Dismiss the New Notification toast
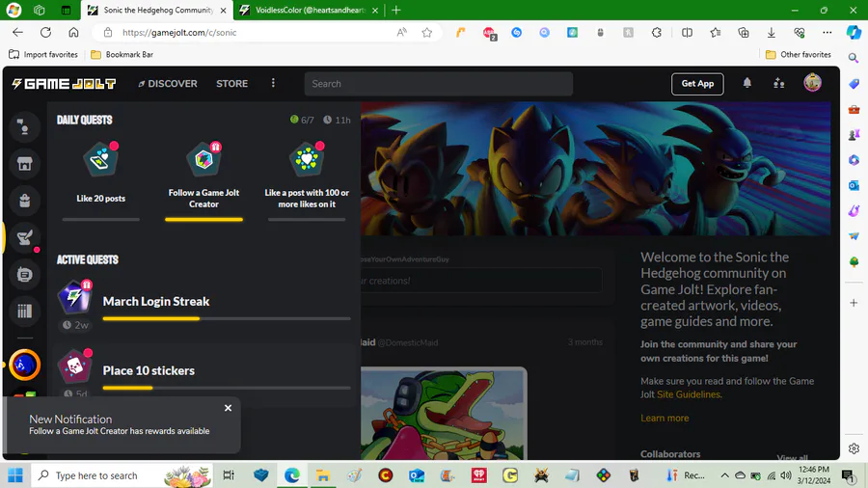This screenshot has height=488, width=868. tap(228, 408)
